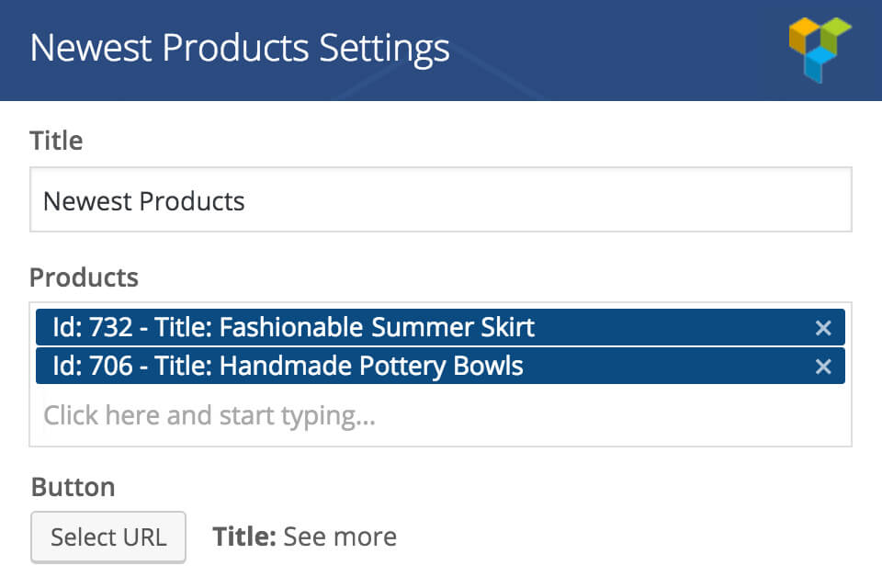Click the Title field label
Viewport: 882px width, 588px height.
(56, 141)
